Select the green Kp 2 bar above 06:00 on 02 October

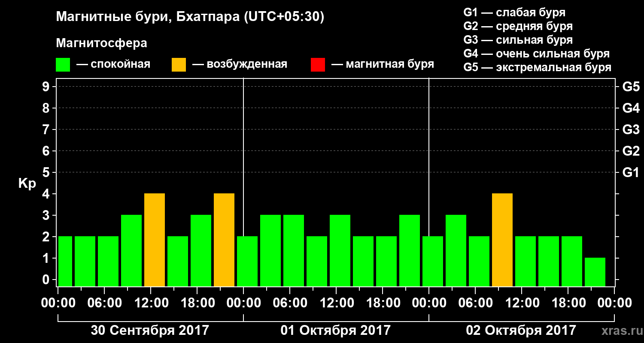pos(479,262)
